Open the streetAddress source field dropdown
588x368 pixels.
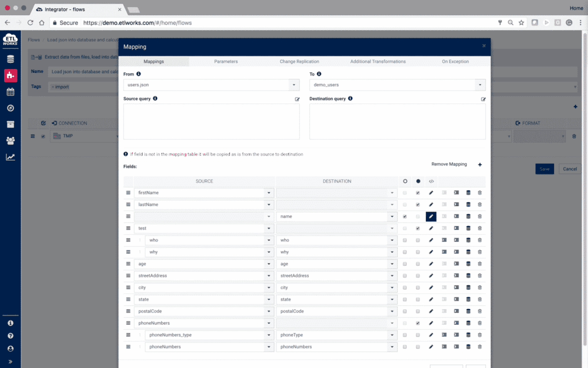pos(269,276)
